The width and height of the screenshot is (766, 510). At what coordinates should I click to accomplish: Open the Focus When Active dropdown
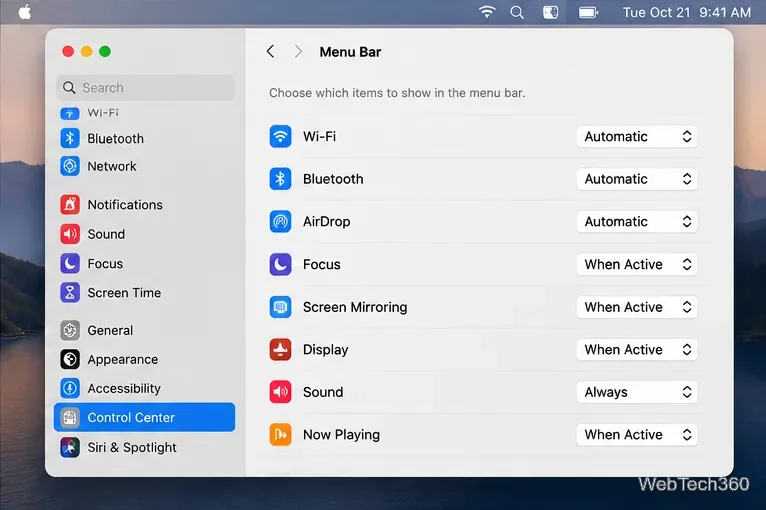(x=637, y=264)
